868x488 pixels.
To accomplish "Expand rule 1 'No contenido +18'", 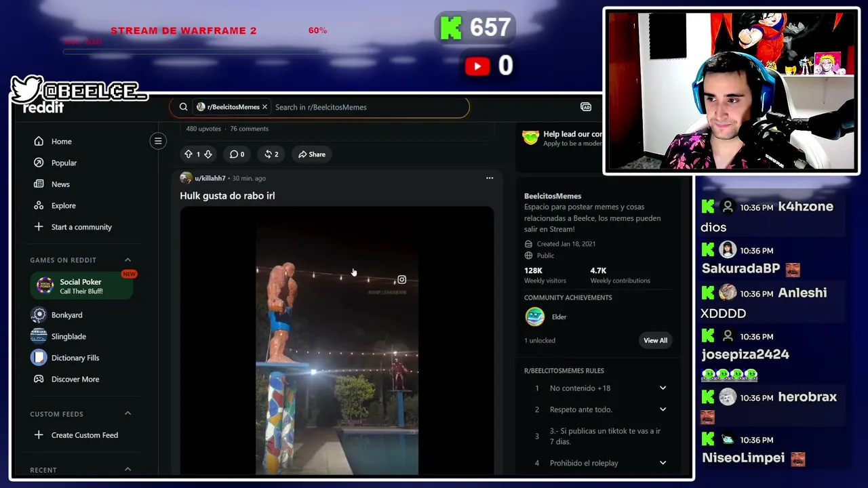I will pyautogui.click(x=663, y=388).
